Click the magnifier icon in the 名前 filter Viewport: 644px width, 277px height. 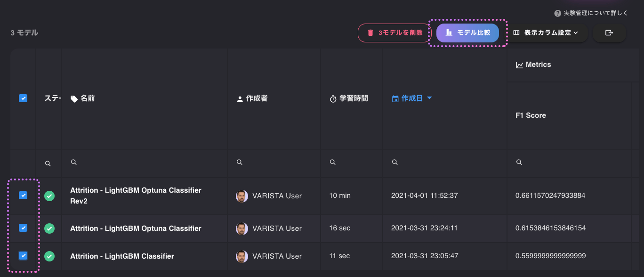pos(73,162)
